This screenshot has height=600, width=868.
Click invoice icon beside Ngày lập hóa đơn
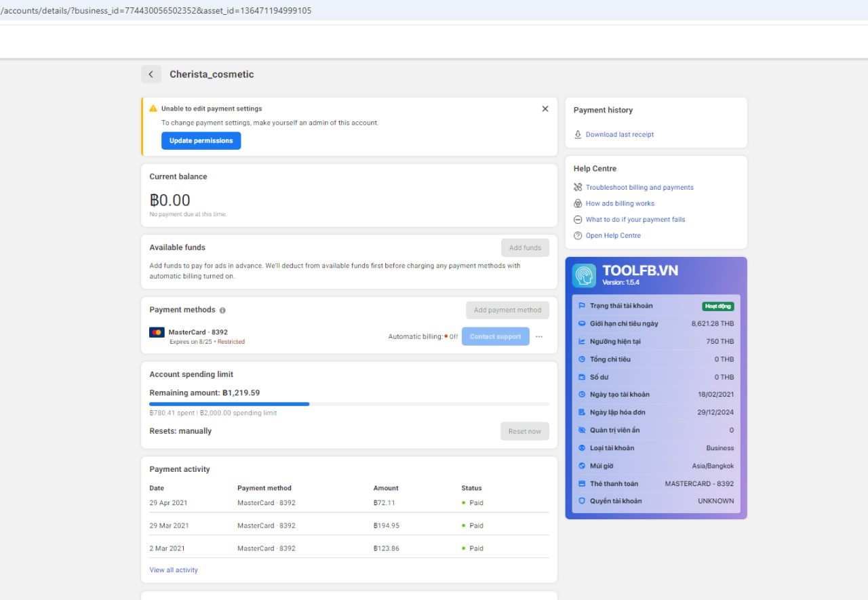582,412
